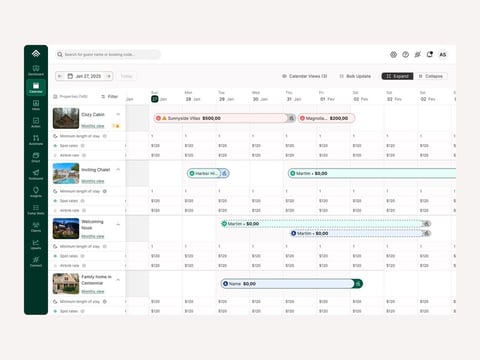The width and height of the screenshot is (480, 360).
Task: Open the Dashboard page from the sidebar
Action: click(x=36, y=70)
